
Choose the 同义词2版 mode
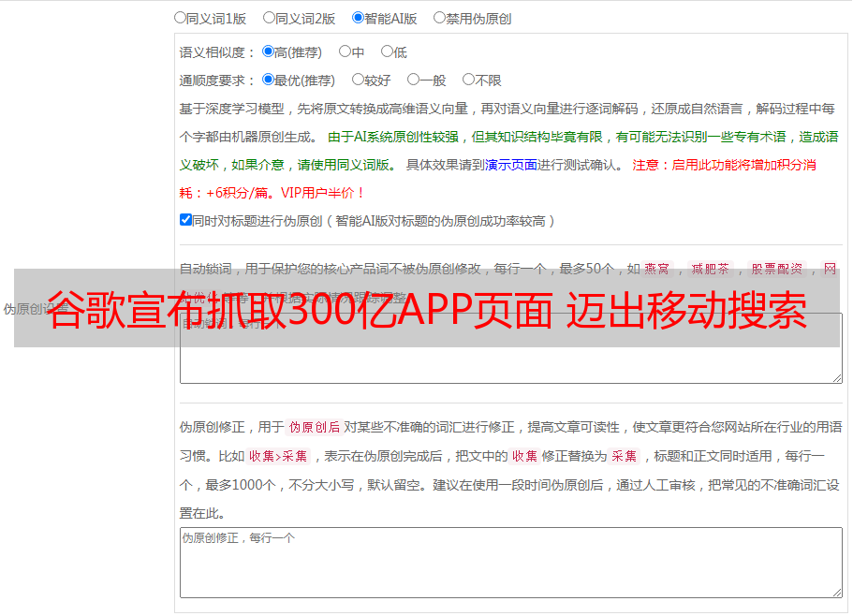(269, 17)
